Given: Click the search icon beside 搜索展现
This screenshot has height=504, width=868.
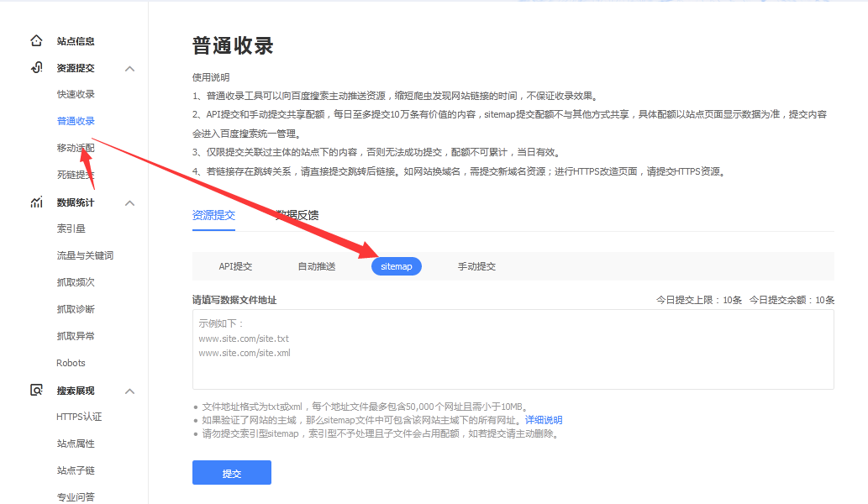Looking at the screenshot, I should (x=36, y=391).
